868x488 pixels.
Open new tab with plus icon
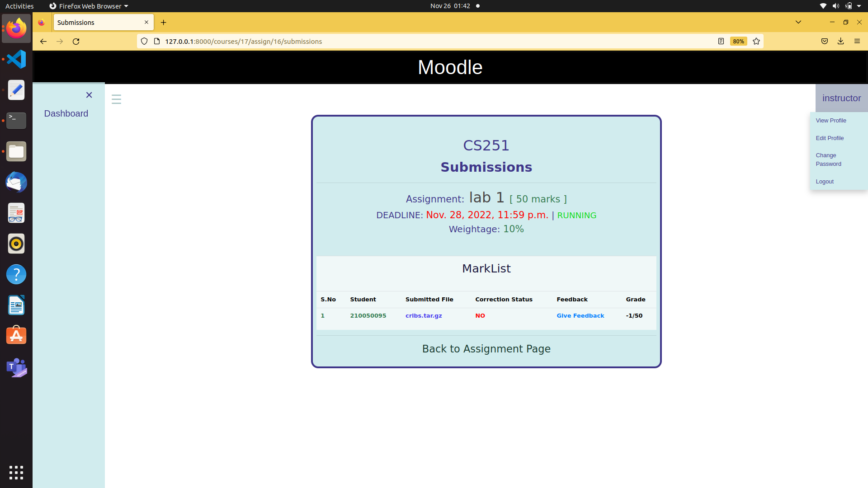click(x=164, y=22)
